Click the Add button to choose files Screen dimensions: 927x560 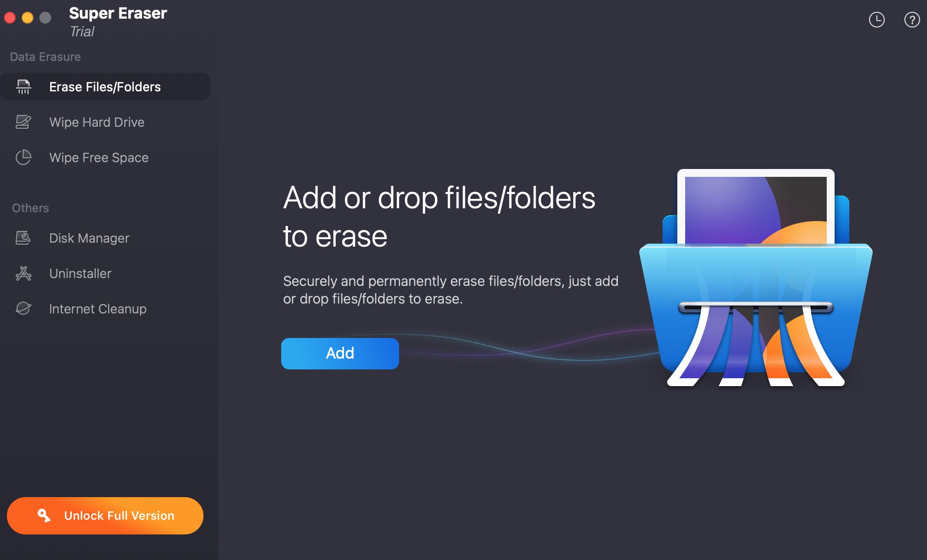pyautogui.click(x=340, y=353)
